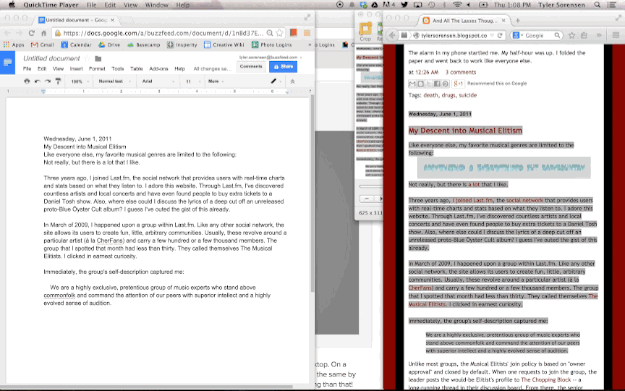This screenshot has height=391, width=625.
Task: Open the document folder icon beside title
Action: [x=98, y=59]
